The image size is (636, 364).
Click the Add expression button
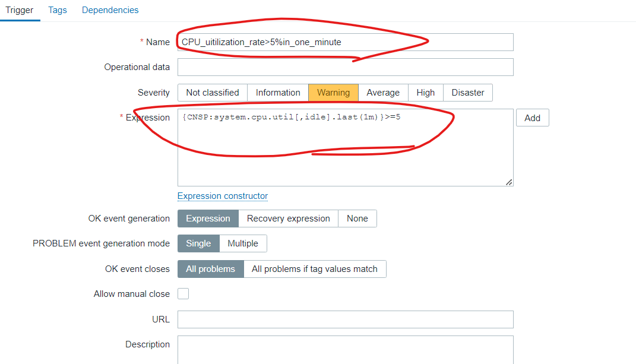pyautogui.click(x=533, y=118)
